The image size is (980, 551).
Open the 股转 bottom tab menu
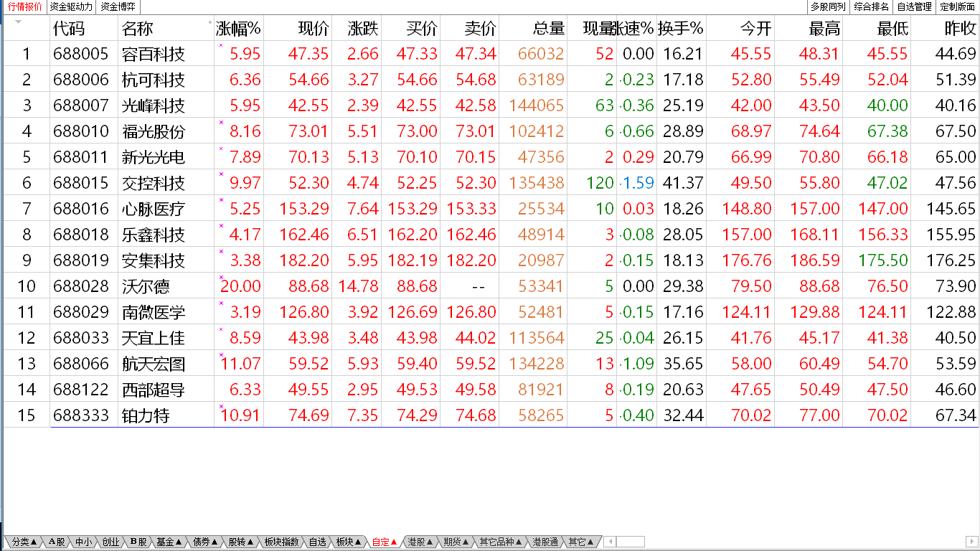click(x=241, y=542)
